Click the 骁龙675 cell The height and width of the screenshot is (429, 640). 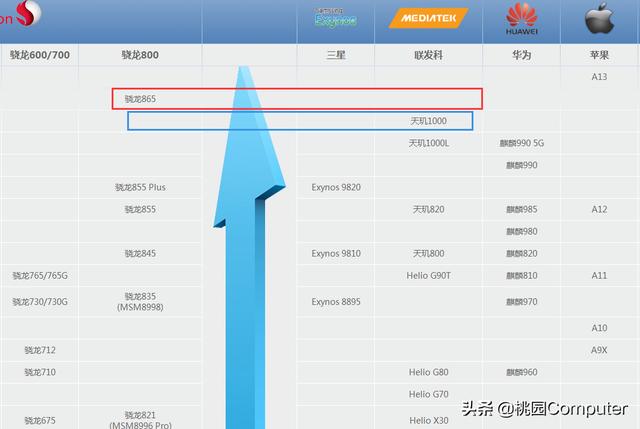(x=40, y=420)
